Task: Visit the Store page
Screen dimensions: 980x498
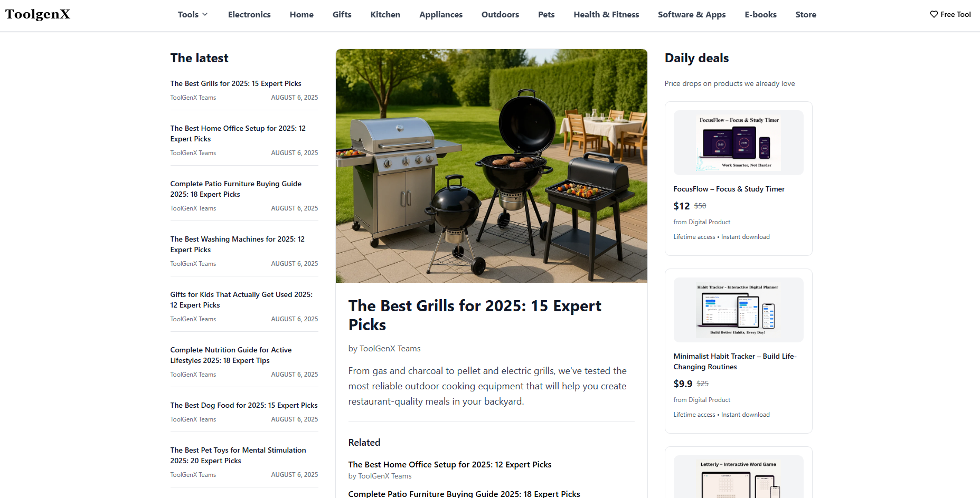Action: pyautogui.click(x=806, y=15)
